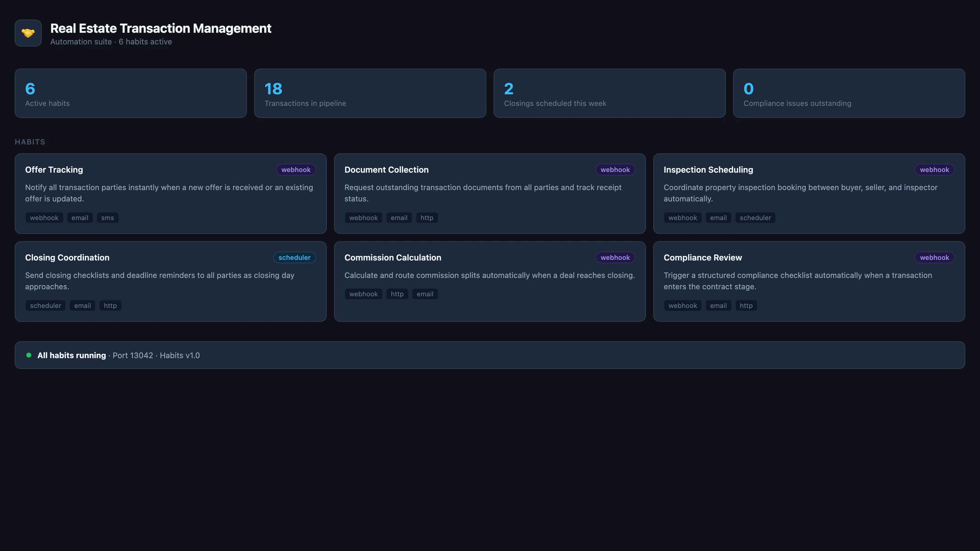Select the gray webhook tag in Offer Tracking
Screen dimensions: 980x551
[44, 218]
